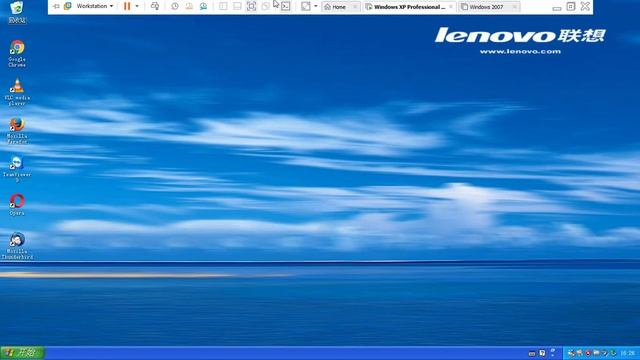Open the snapshot manager icon

click(x=203, y=6)
